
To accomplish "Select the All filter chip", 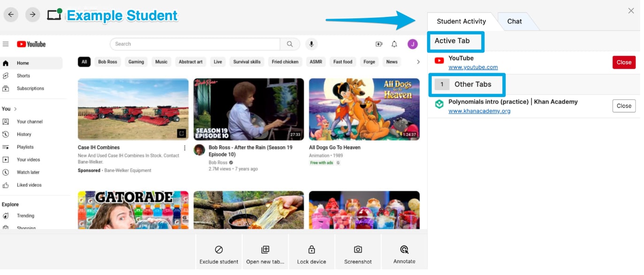I will [x=84, y=61].
